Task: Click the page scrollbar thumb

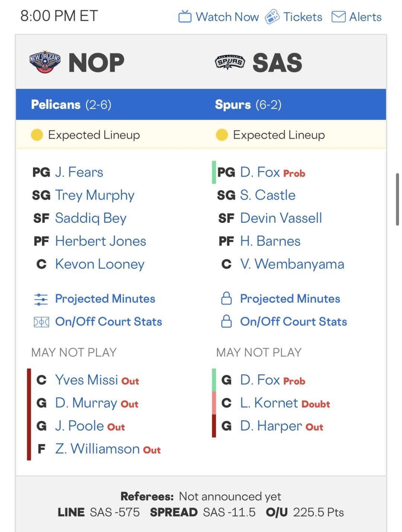Action: click(397, 199)
